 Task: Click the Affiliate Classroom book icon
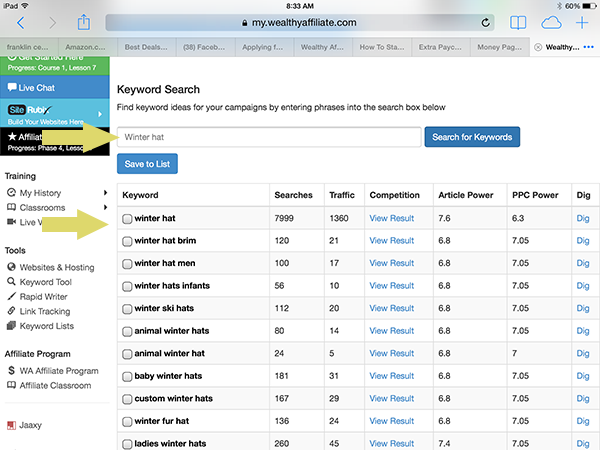[x=11, y=385]
